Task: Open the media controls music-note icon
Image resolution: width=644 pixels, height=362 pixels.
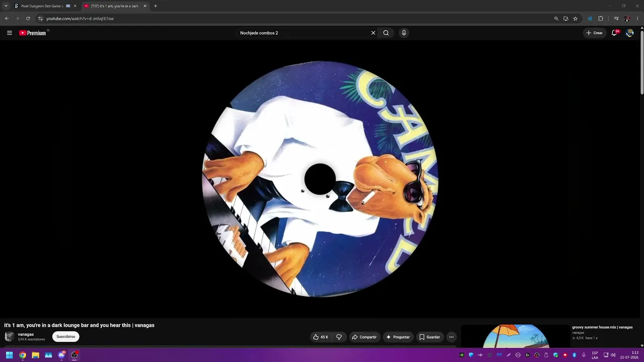Action: pos(616,19)
